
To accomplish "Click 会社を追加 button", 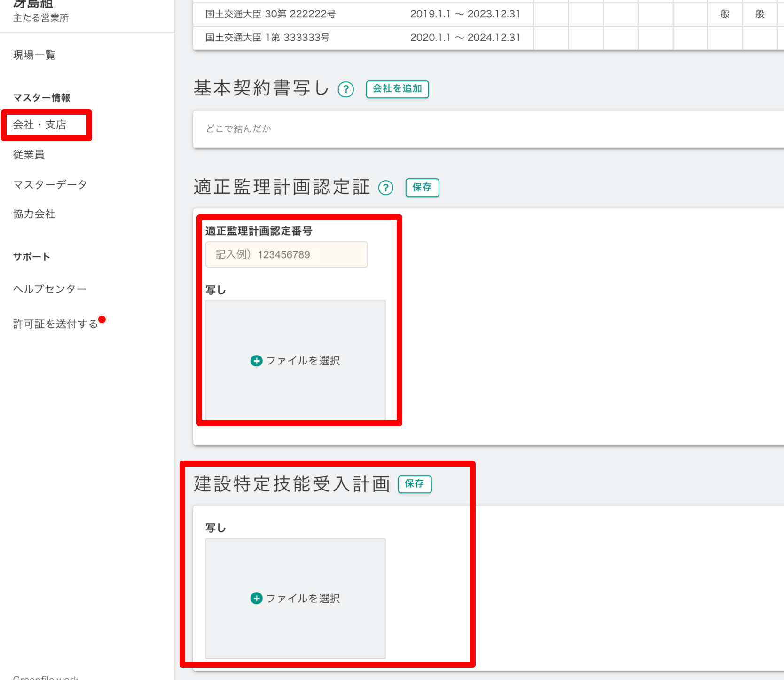I will 397,89.
